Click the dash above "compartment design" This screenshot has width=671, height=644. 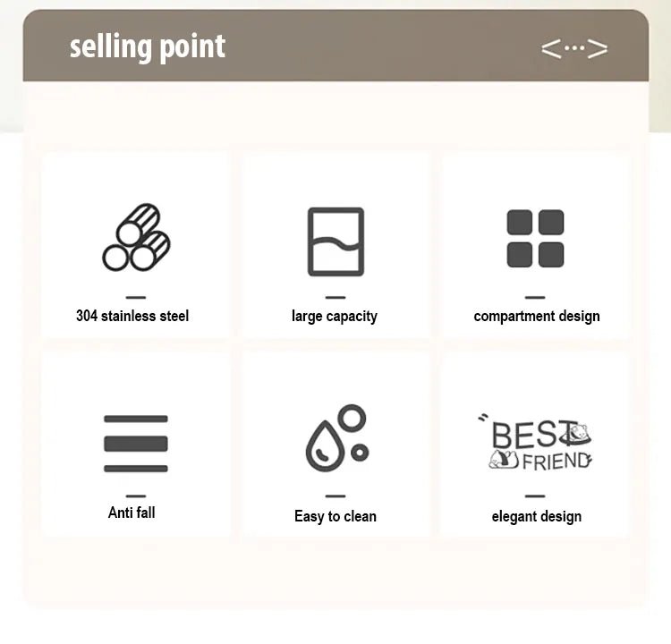535,297
